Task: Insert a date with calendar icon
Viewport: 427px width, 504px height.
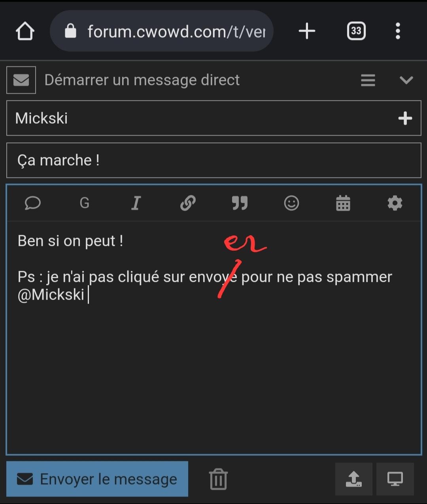Action: tap(343, 203)
